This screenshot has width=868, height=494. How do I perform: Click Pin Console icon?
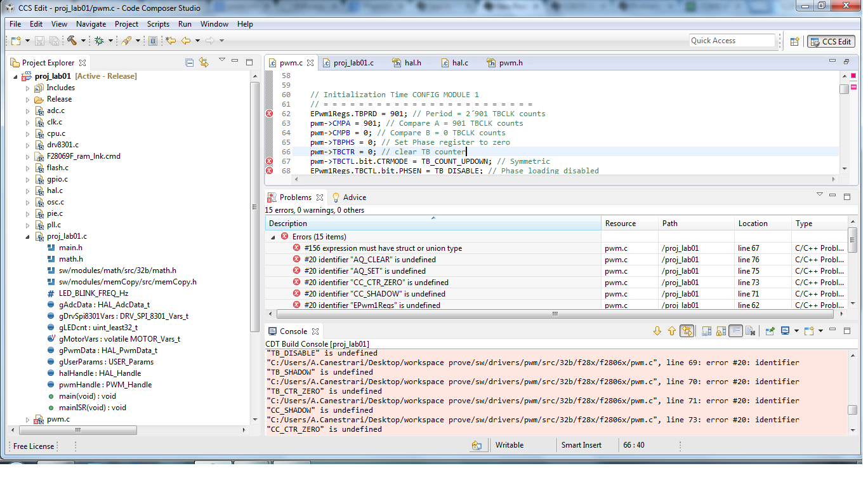pos(769,331)
